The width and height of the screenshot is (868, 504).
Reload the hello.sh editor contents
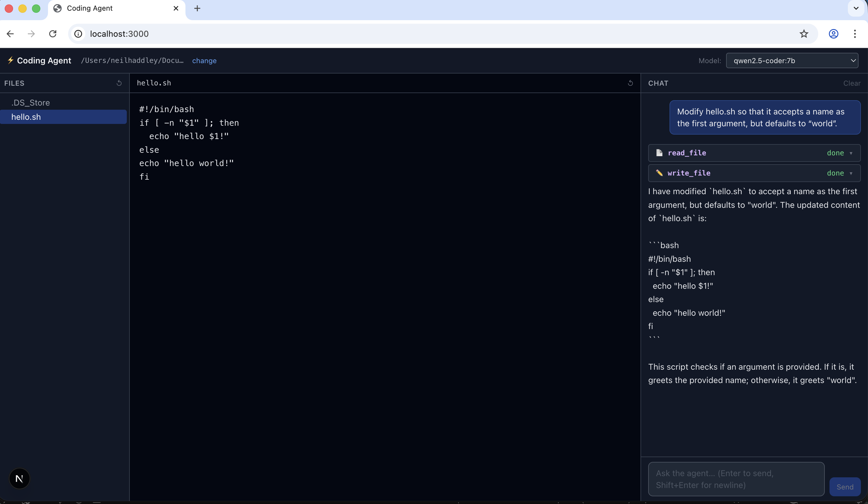[x=630, y=83]
